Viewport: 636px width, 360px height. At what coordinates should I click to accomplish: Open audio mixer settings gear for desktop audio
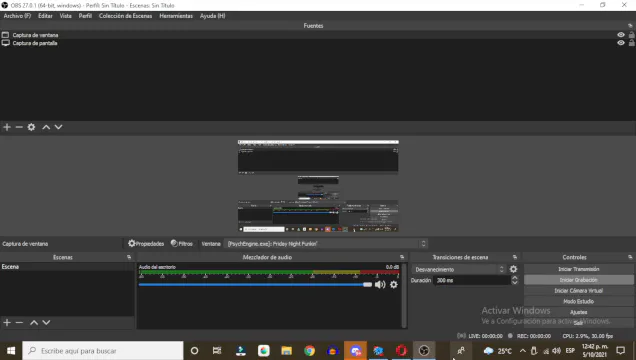coord(394,285)
